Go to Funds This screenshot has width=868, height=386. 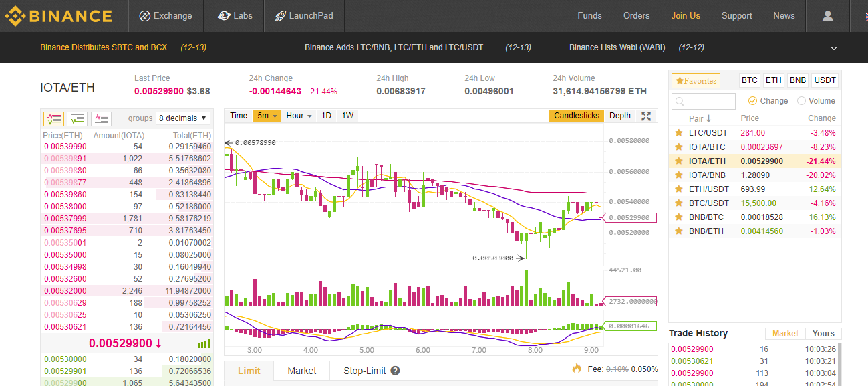(x=589, y=16)
